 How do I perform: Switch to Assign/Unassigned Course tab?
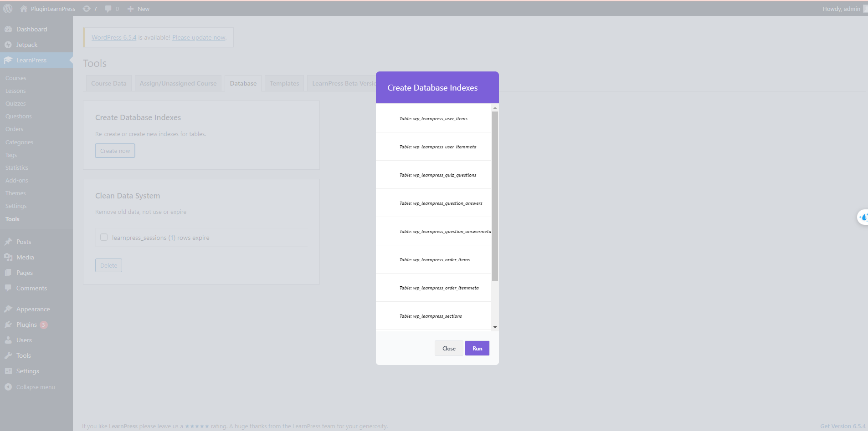coord(178,83)
